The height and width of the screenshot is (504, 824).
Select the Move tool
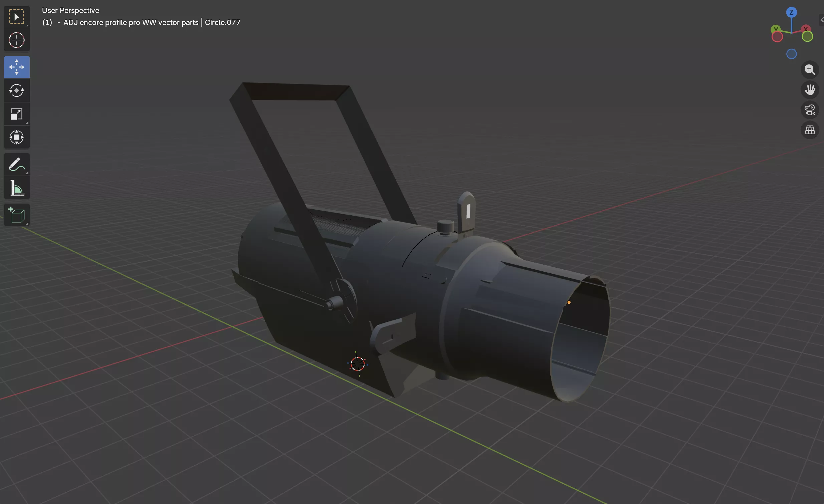pos(17,67)
